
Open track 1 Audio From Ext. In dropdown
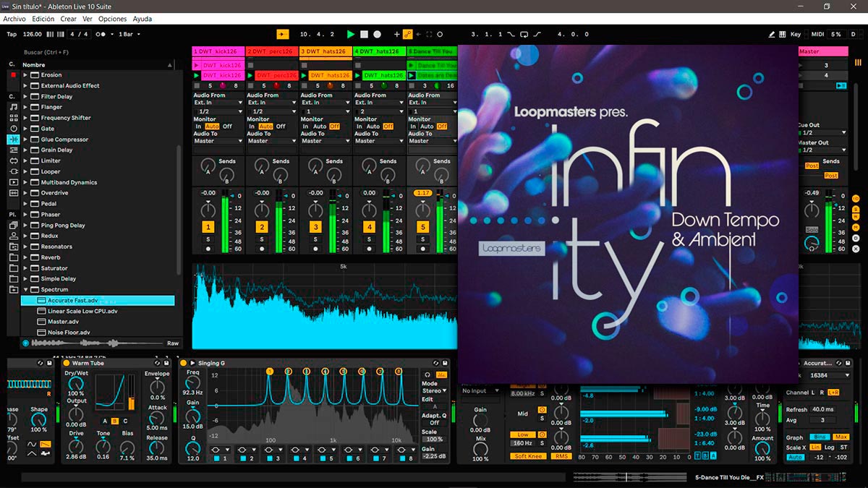[218, 103]
